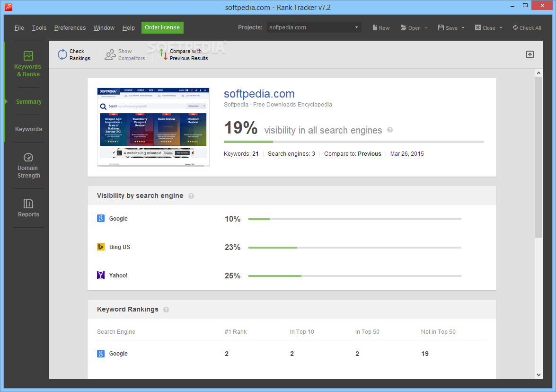
Task: Expand the Open button dropdown arrow
Action: coord(426,27)
